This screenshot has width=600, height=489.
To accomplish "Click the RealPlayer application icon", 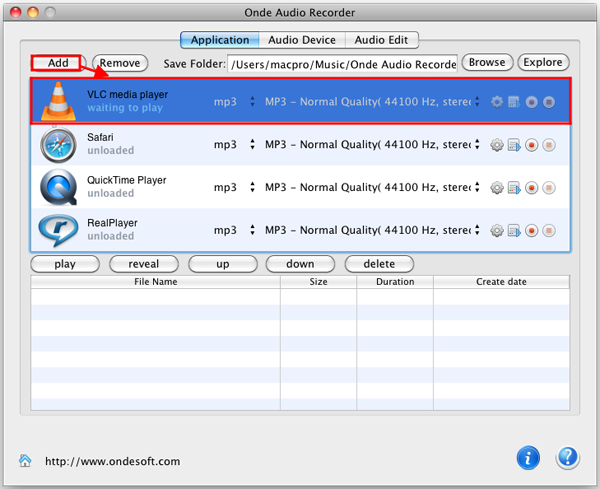I will coord(58,230).
